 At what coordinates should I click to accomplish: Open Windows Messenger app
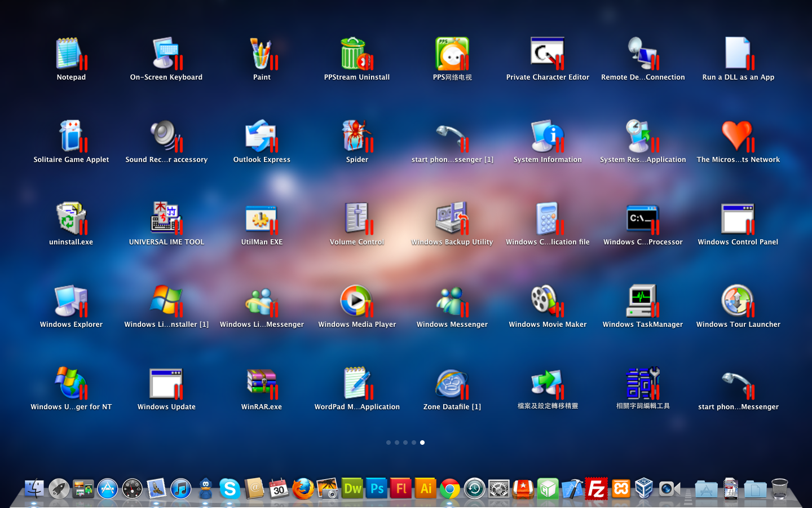click(x=452, y=301)
